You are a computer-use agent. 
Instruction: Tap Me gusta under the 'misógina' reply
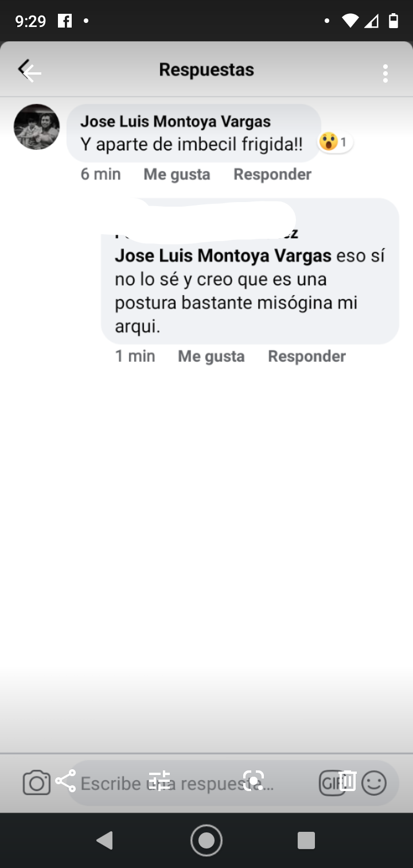(x=211, y=356)
